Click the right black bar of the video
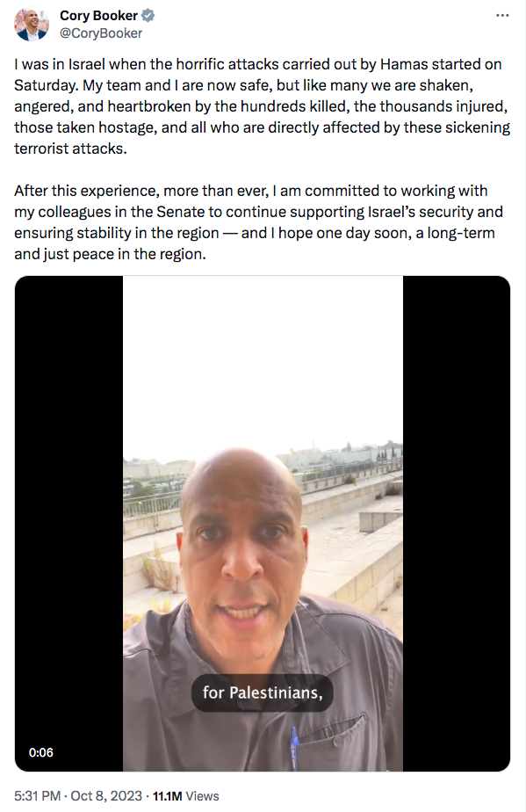 (x=457, y=523)
